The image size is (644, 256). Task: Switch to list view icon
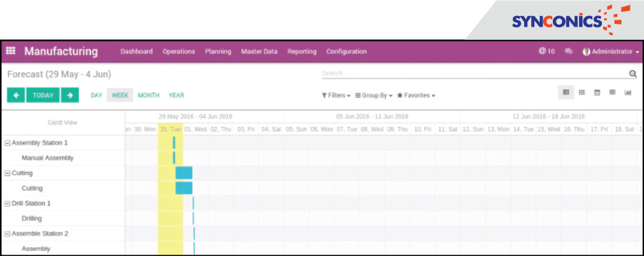pos(582,93)
